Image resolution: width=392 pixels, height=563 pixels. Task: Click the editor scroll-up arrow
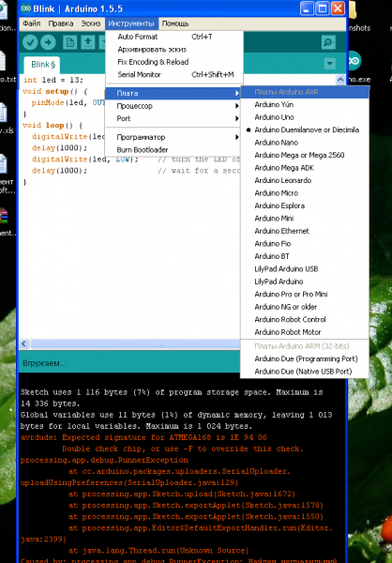(x=339, y=80)
